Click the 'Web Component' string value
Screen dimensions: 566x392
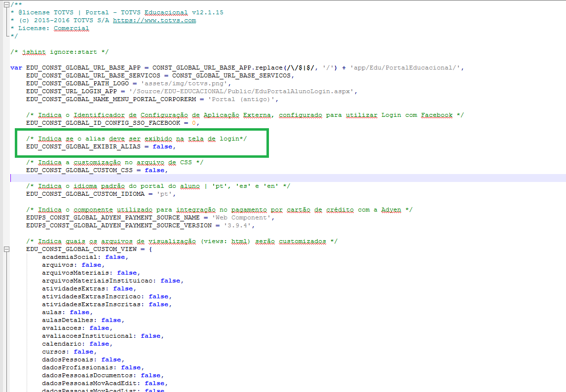click(x=241, y=218)
